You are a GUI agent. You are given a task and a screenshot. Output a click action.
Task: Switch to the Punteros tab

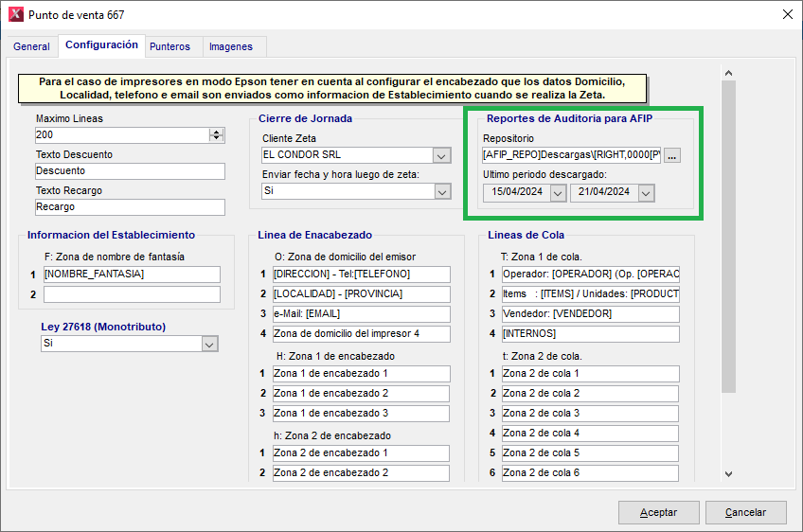click(x=170, y=46)
